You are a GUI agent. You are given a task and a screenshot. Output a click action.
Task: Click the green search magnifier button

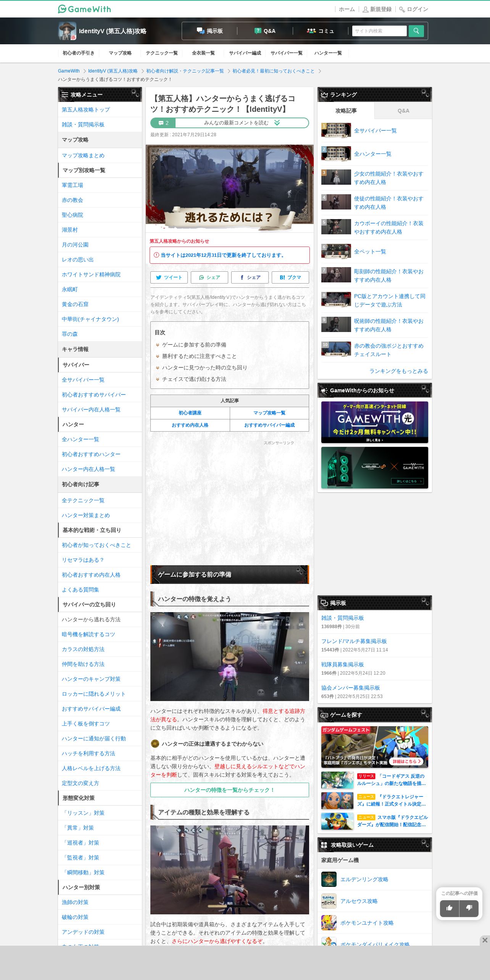[416, 31]
